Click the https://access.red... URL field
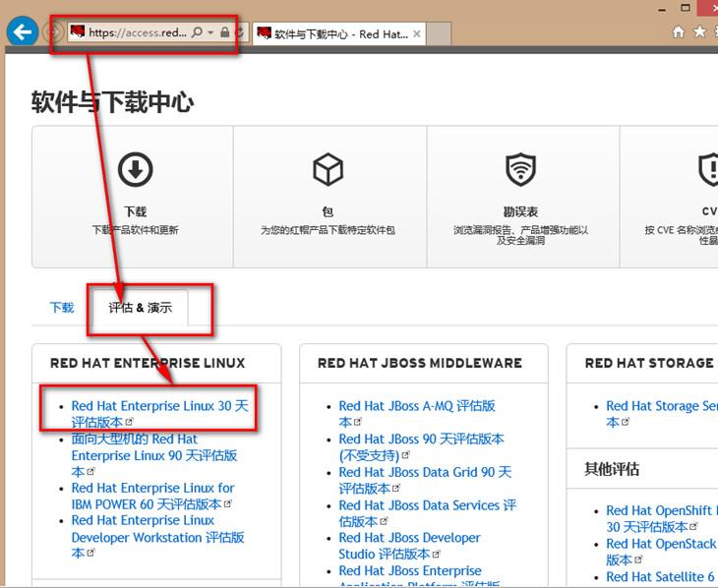This screenshot has height=588, width=718. 138,32
